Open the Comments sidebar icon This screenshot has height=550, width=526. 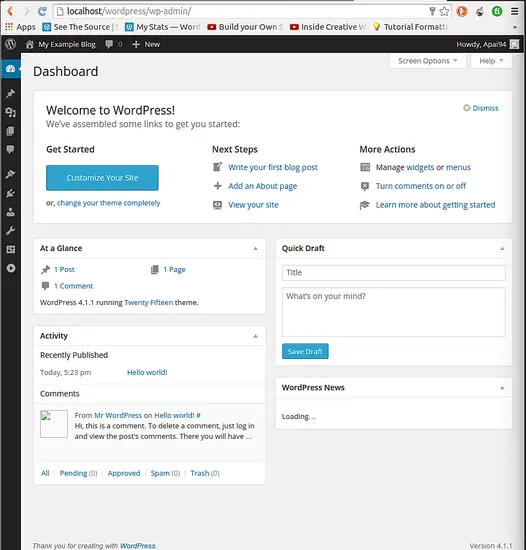(x=11, y=150)
